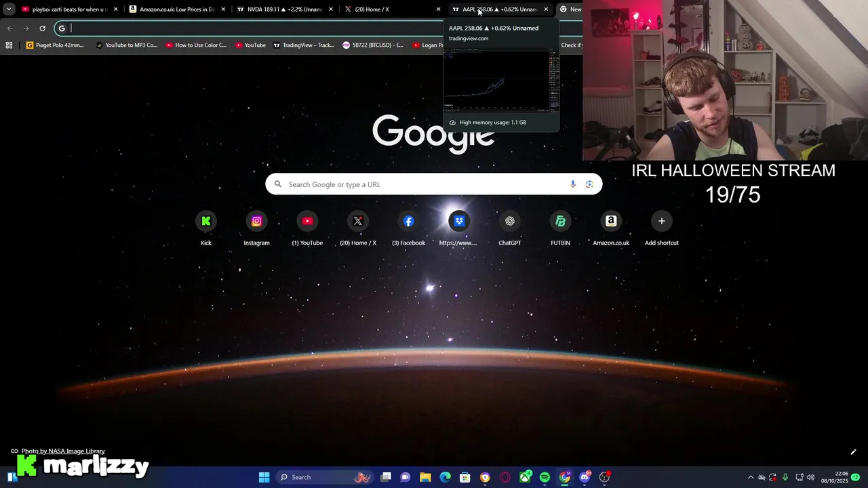Screen dimensions: 868x488
Task: Close the Amazon.co.uk tab
Action: (x=223, y=9)
